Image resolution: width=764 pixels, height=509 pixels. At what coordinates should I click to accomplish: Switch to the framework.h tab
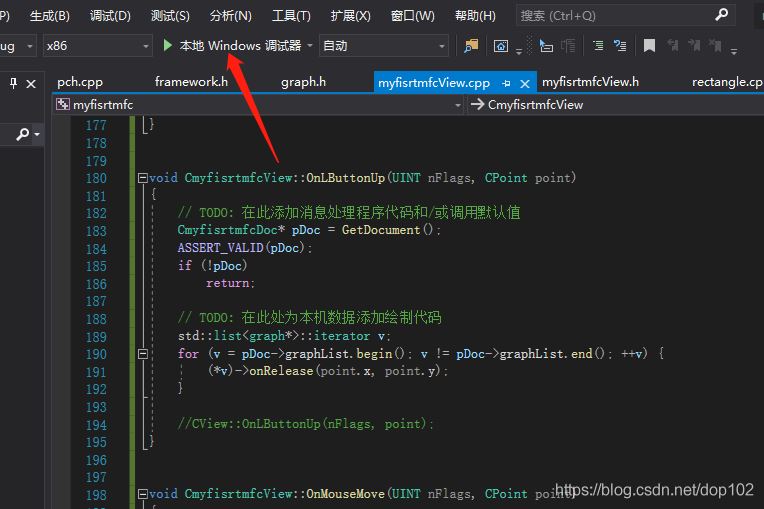point(191,82)
